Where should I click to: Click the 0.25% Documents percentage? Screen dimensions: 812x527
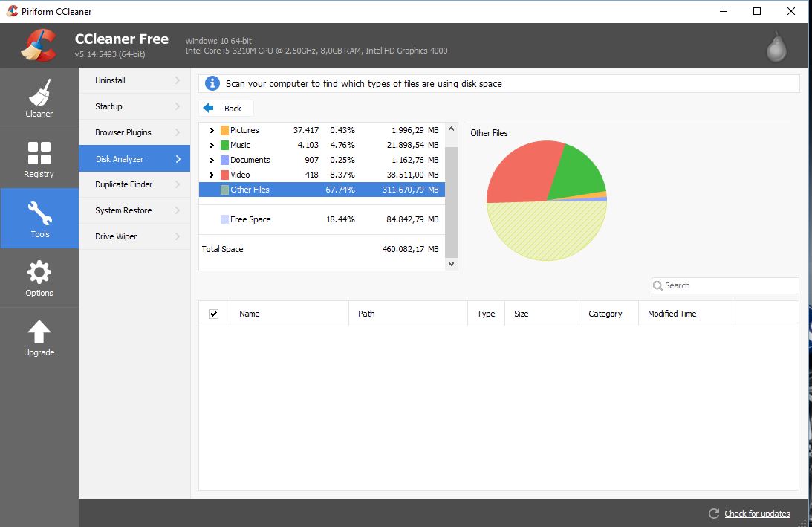click(x=342, y=160)
